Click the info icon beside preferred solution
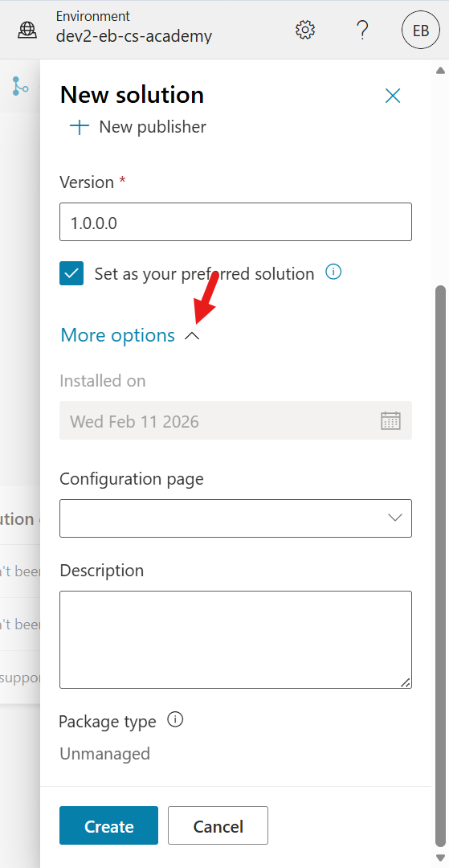 (x=333, y=272)
